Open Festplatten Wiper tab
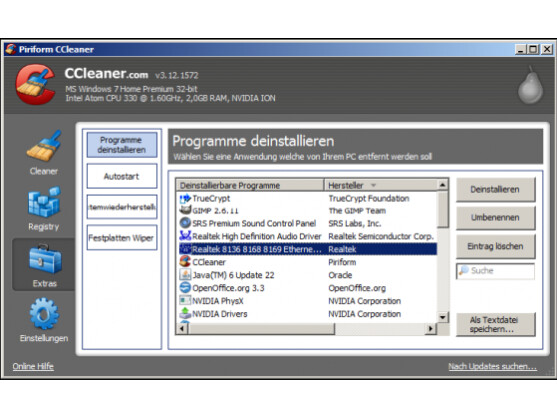Screen dimensions: 557x418 click(x=122, y=238)
